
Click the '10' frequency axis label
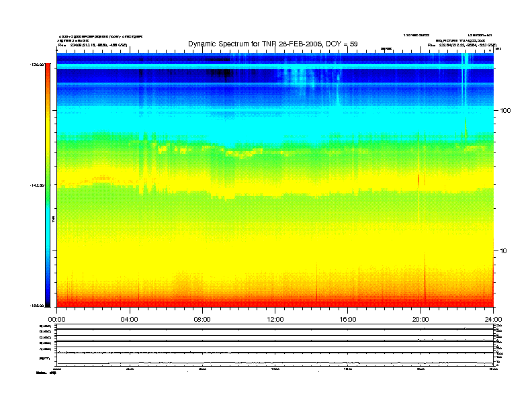[504, 251]
